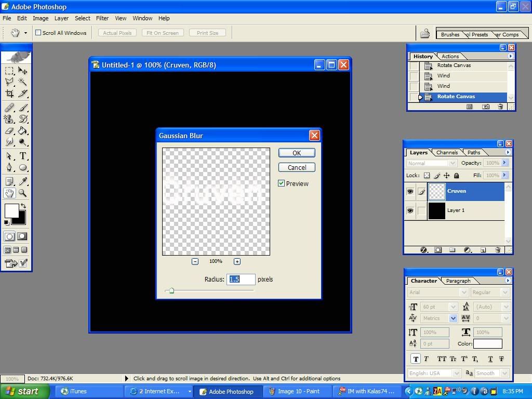Select the Eyedropper tool
The image size is (532, 399).
pyautogui.click(x=23, y=181)
